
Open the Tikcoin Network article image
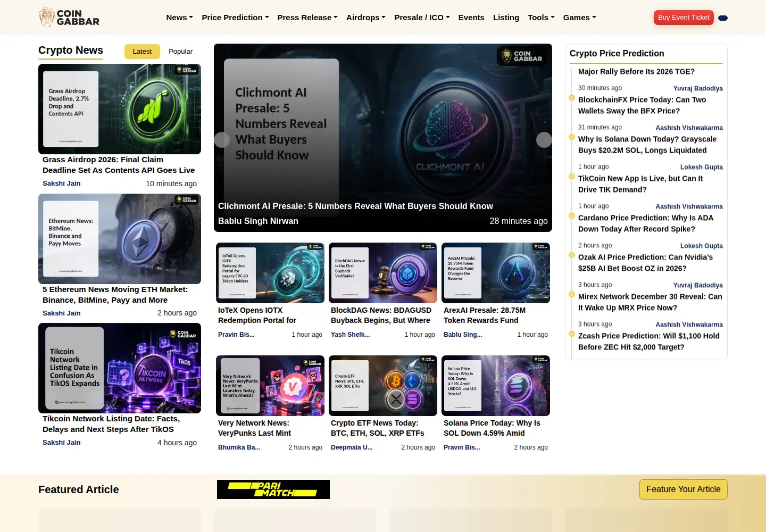pyautogui.click(x=120, y=368)
